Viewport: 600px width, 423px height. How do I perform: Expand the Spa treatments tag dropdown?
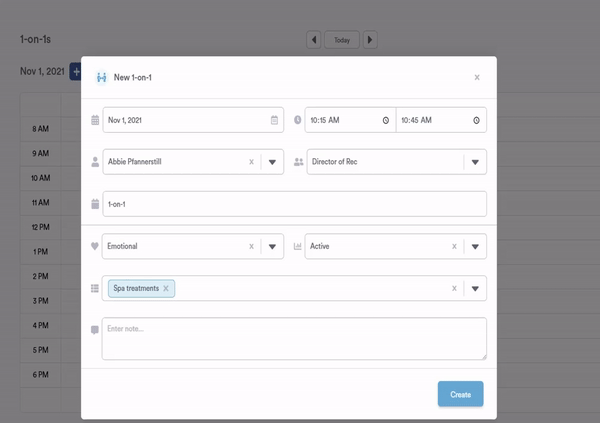tap(475, 288)
